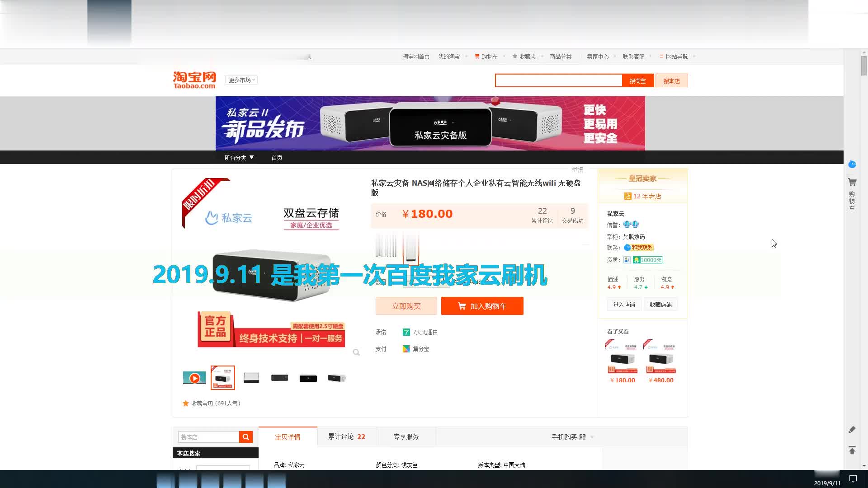Select the last angled product thumbnail

[337, 378]
